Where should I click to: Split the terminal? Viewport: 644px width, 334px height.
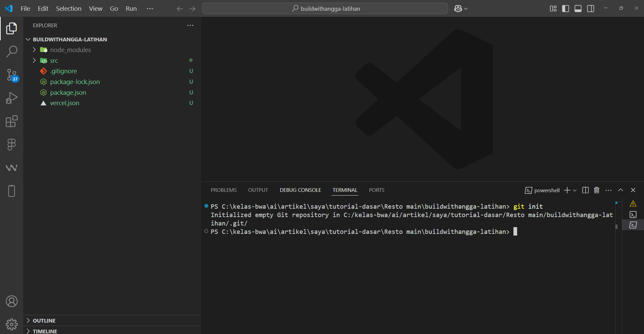[585, 190]
